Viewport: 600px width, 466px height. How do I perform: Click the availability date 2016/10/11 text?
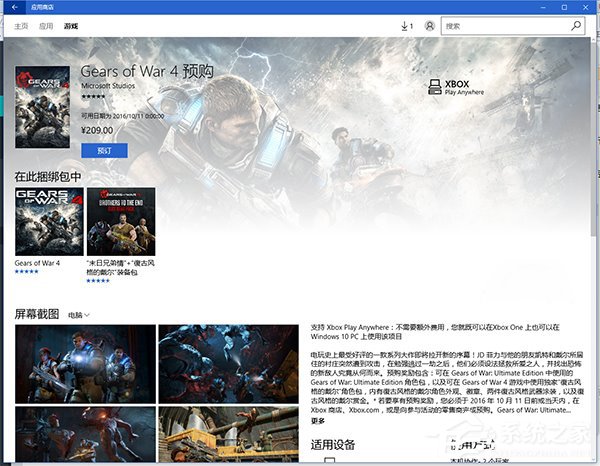(x=122, y=116)
